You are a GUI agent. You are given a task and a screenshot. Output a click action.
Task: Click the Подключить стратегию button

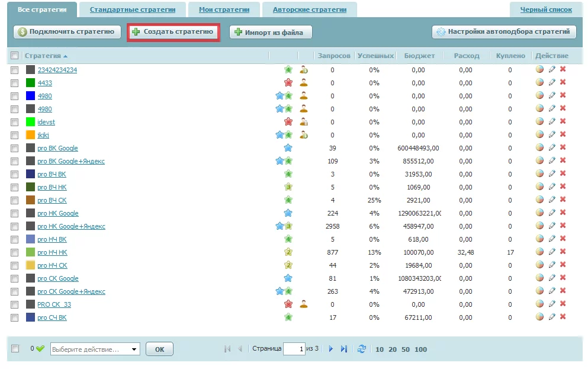67,32
